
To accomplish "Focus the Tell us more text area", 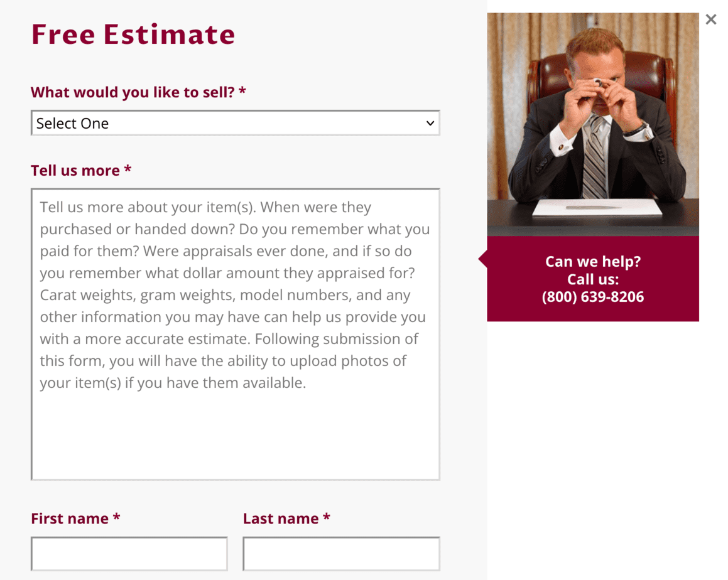I will 236,334.
